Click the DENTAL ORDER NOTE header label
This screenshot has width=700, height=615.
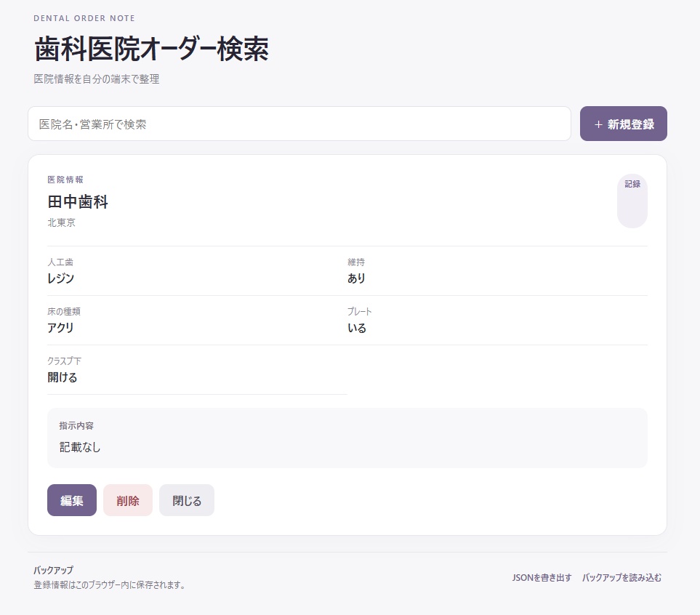tap(84, 18)
